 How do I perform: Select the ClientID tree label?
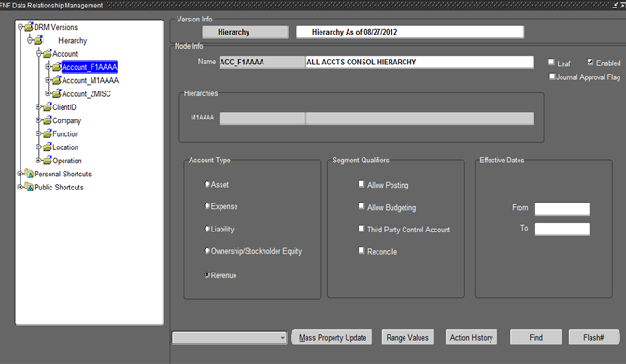point(64,107)
